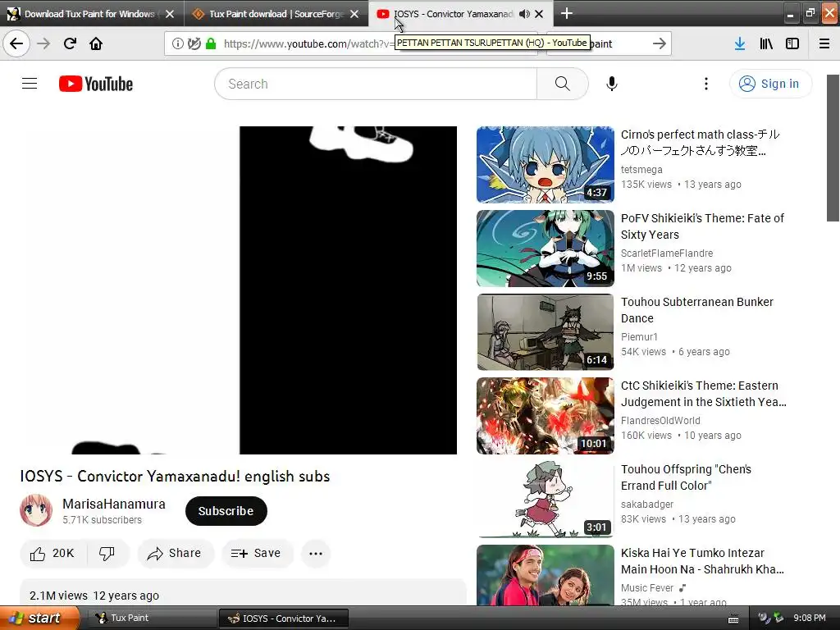Open the YouTube guide menu
This screenshot has height=630, width=840.
pos(30,84)
